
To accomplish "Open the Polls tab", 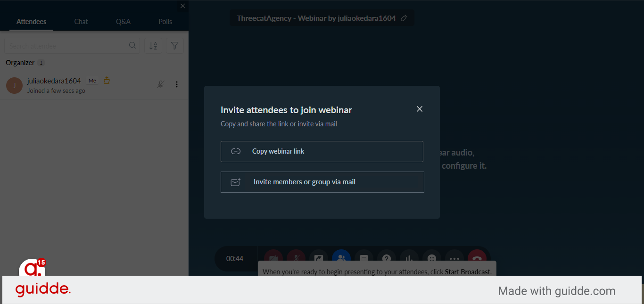I will click(x=165, y=22).
